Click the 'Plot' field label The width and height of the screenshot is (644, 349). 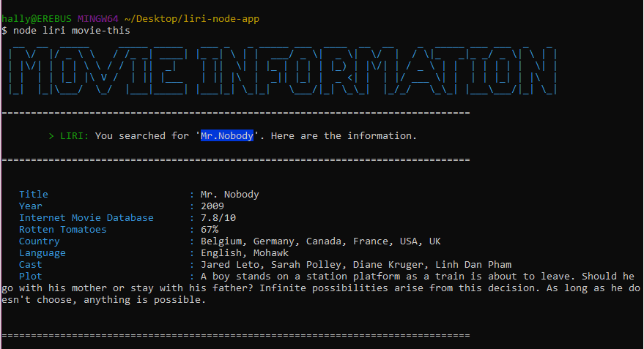point(30,277)
